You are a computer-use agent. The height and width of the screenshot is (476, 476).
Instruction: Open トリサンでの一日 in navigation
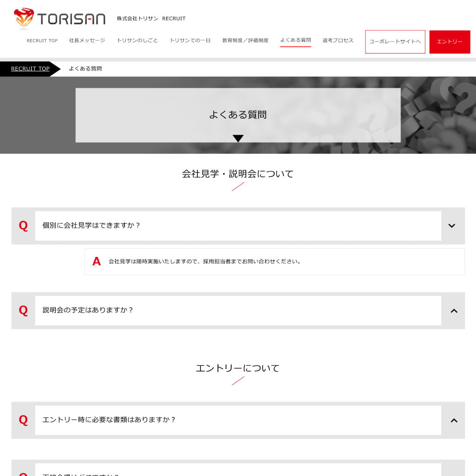[190, 40]
